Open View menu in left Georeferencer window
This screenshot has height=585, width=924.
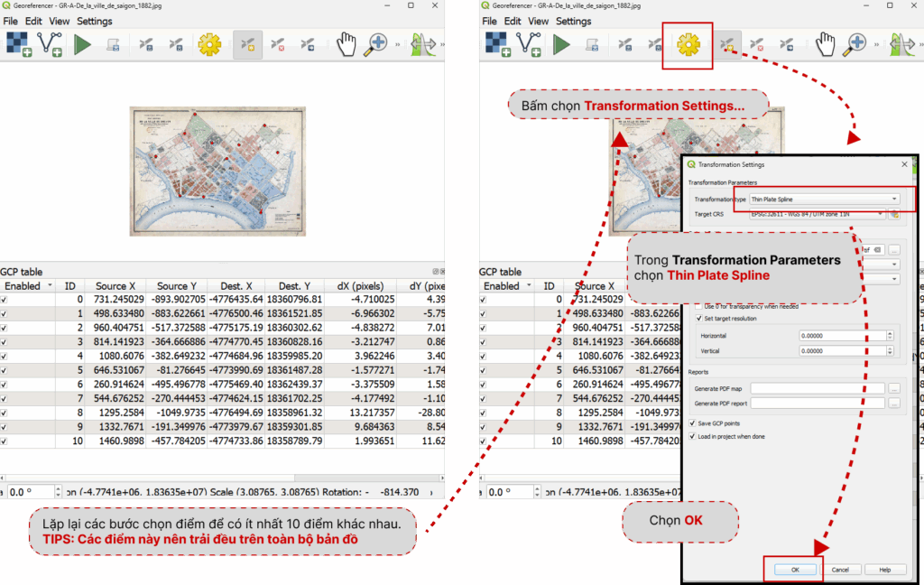click(59, 22)
